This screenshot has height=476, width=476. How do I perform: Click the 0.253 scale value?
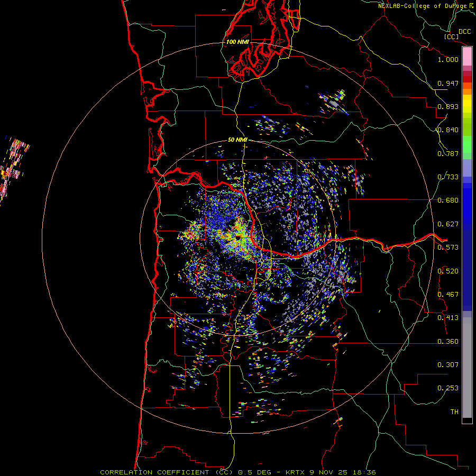click(448, 388)
